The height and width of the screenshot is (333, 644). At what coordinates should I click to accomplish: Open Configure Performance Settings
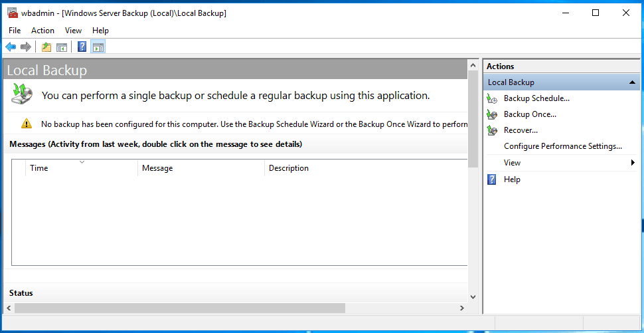click(x=563, y=146)
